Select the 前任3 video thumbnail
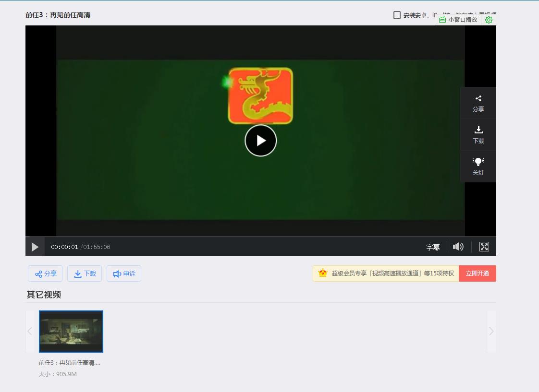The height and width of the screenshot is (392, 539). [71, 331]
